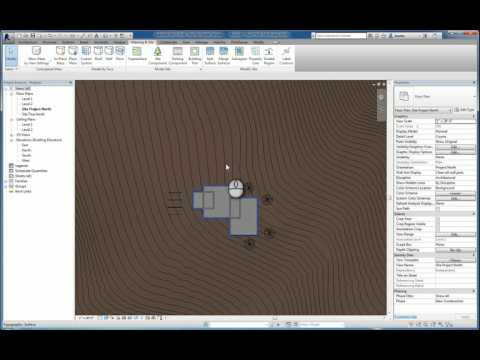Select Legends in Project Browser

pyautogui.click(x=21, y=166)
